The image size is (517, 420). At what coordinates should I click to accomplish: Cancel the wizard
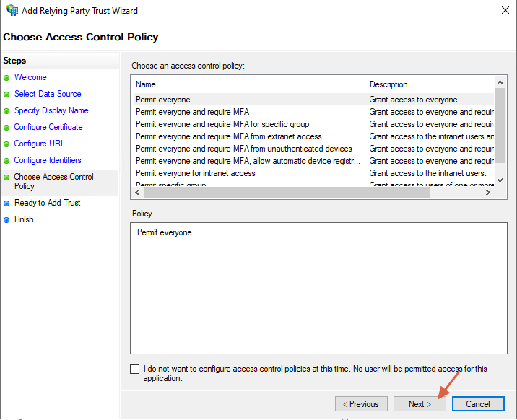tap(478, 404)
